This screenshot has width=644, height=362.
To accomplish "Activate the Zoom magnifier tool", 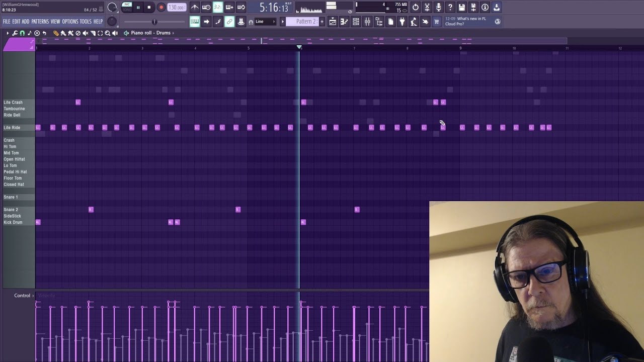I will point(107,33).
